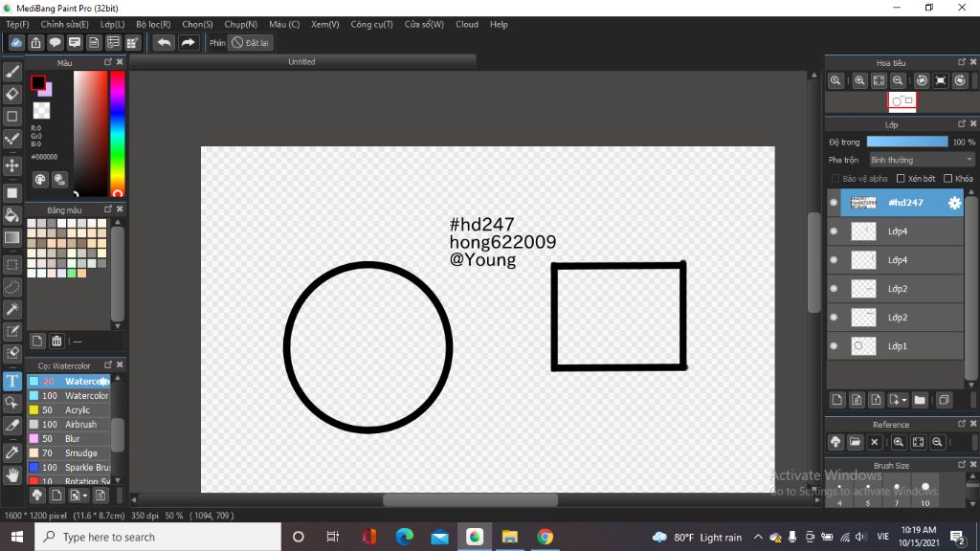Image resolution: width=980 pixels, height=551 pixels.
Task: Select the Lasso tool
Action: tap(11, 287)
